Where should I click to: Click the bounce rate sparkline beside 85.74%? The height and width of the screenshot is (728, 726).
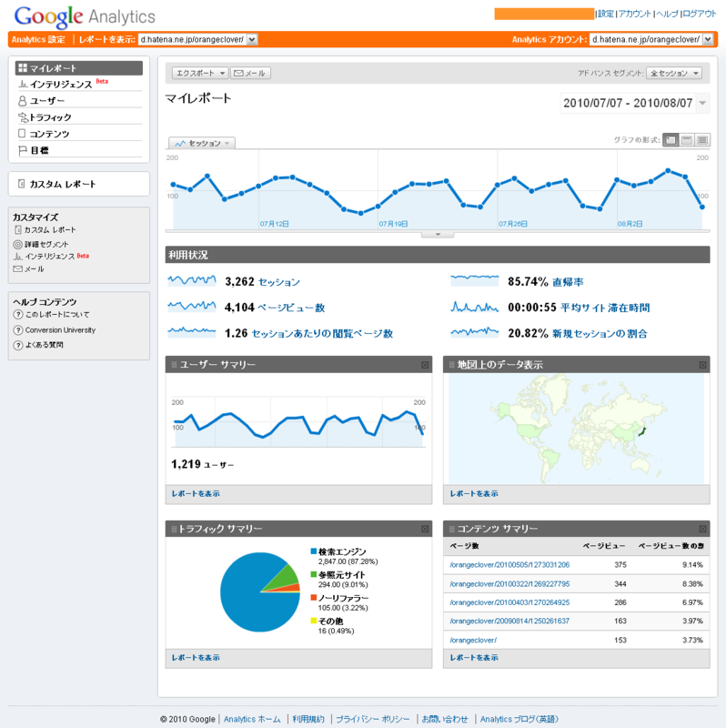coord(474,280)
